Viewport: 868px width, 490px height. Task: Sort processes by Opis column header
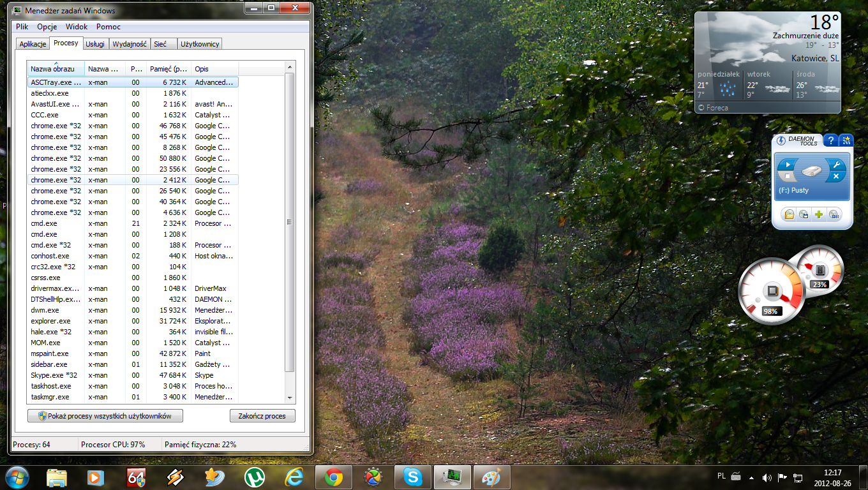tap(215, 68)
